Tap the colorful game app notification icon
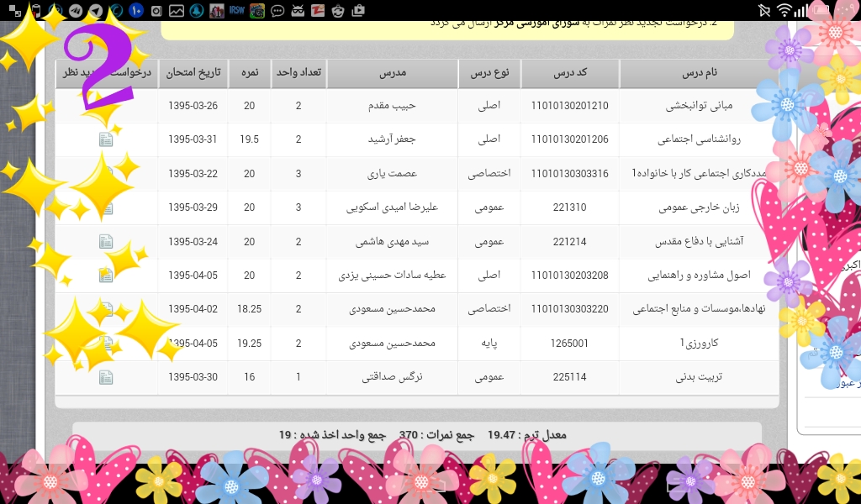 pos(256,10)
